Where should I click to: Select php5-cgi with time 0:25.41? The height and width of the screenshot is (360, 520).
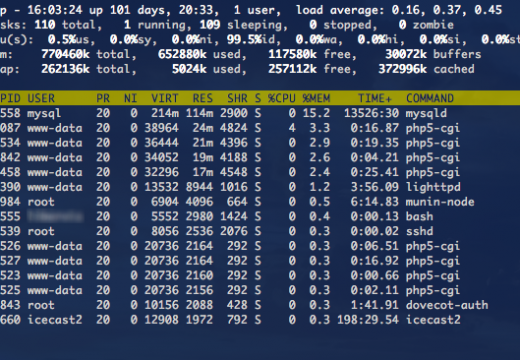click(x=433, y=172)
